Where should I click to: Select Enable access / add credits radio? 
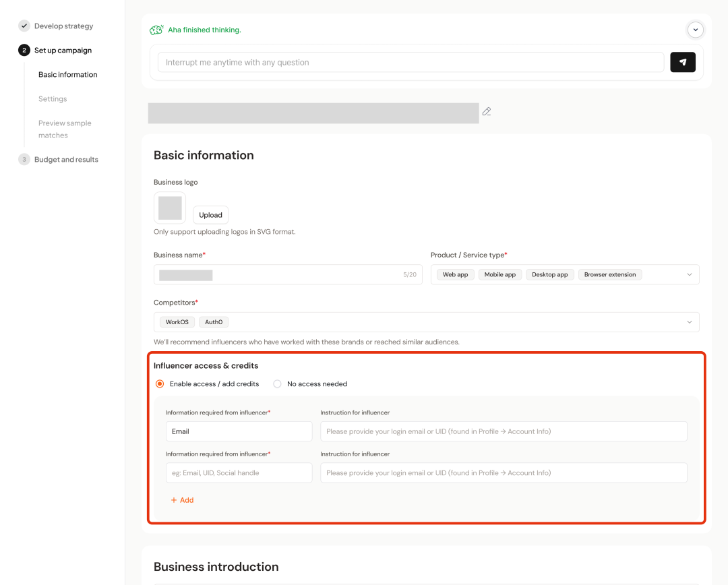click(160, 384)
